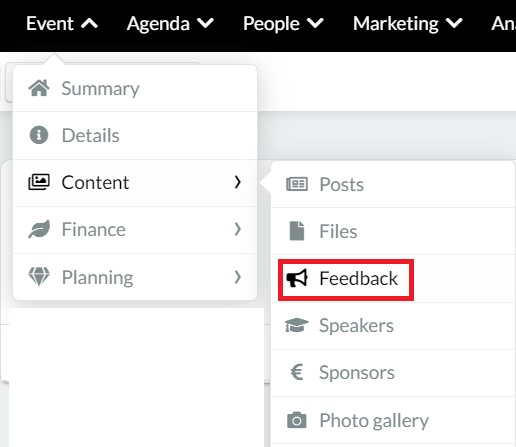Screen dimensions: 516x447
Task: Click the house icon next to Summary
Action: tap(39, 88)
